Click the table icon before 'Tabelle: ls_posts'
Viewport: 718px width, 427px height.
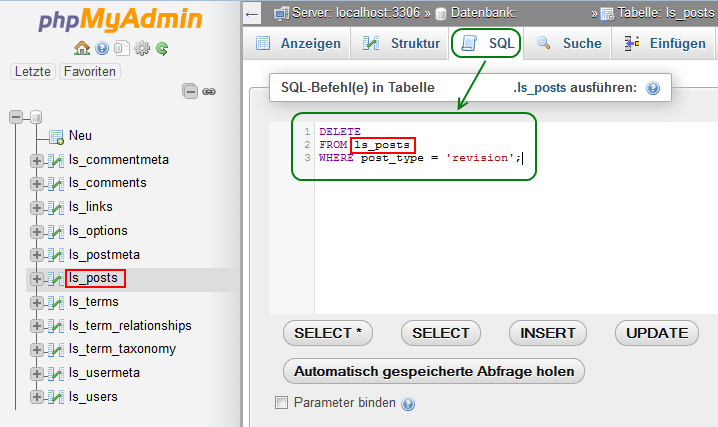(x=608, y=14)
